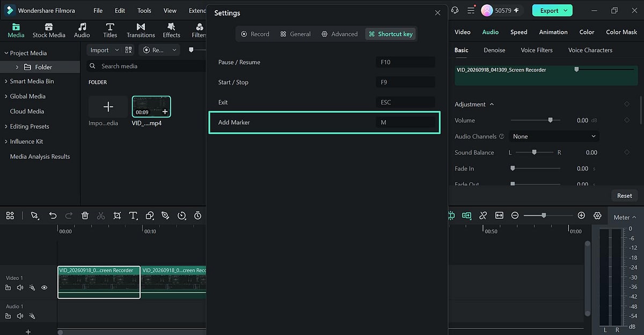644x335 pixels.
Task: Open the Record dropdown in media panel
Action: (x=160, y=50)
